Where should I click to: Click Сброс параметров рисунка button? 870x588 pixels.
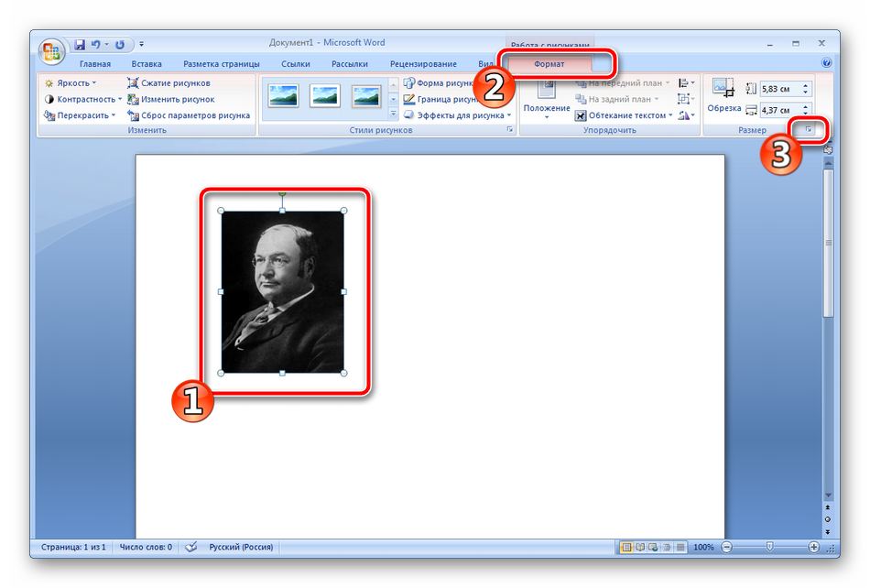pos(189,115)
